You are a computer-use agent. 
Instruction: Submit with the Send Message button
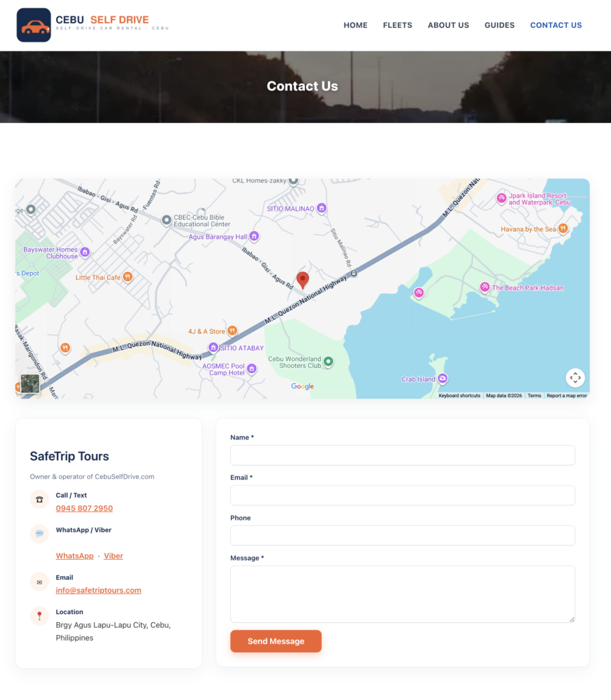tap(276, 641)
